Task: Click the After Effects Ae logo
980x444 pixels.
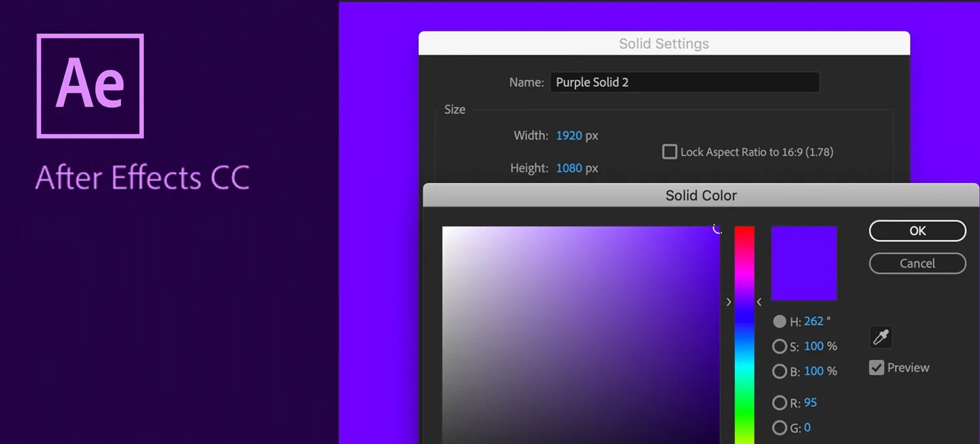Action: pyautogui.click(x=90, y=86)
